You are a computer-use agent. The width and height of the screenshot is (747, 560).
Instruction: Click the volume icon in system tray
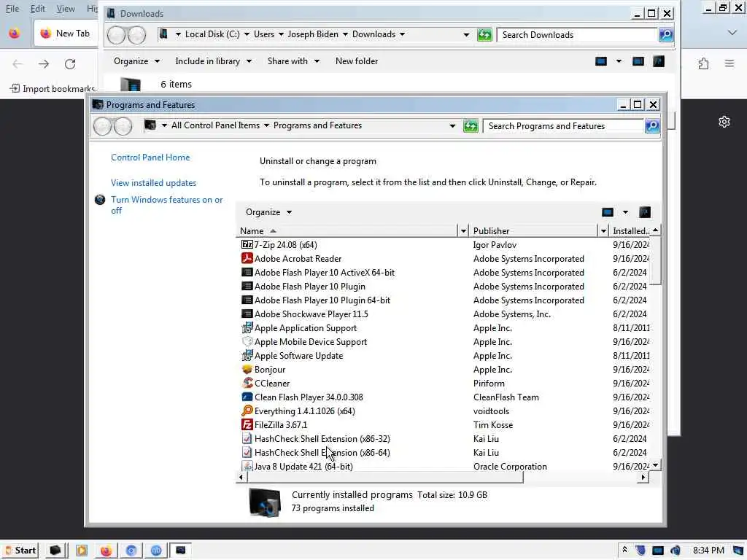tap(676, 551)
